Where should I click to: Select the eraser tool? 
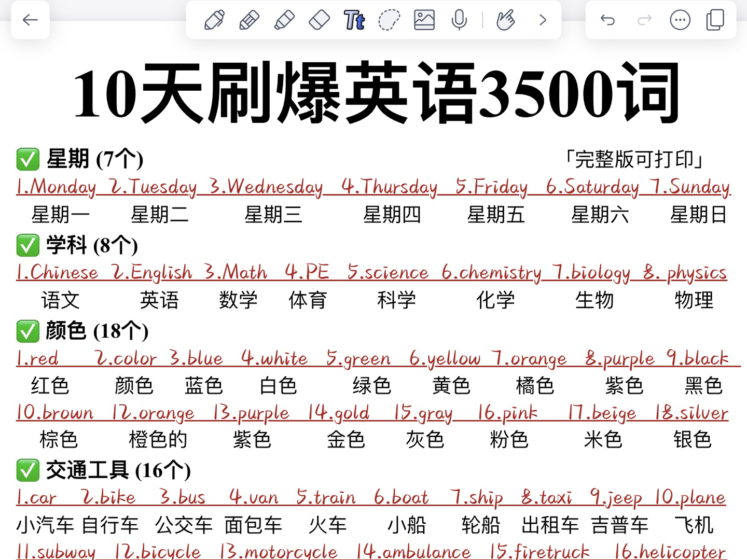point(319,20)
